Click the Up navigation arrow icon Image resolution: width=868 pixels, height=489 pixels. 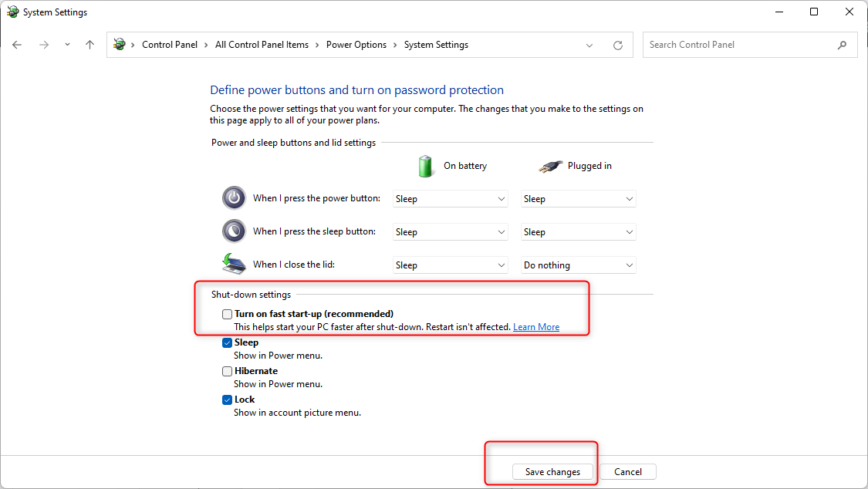90,45
